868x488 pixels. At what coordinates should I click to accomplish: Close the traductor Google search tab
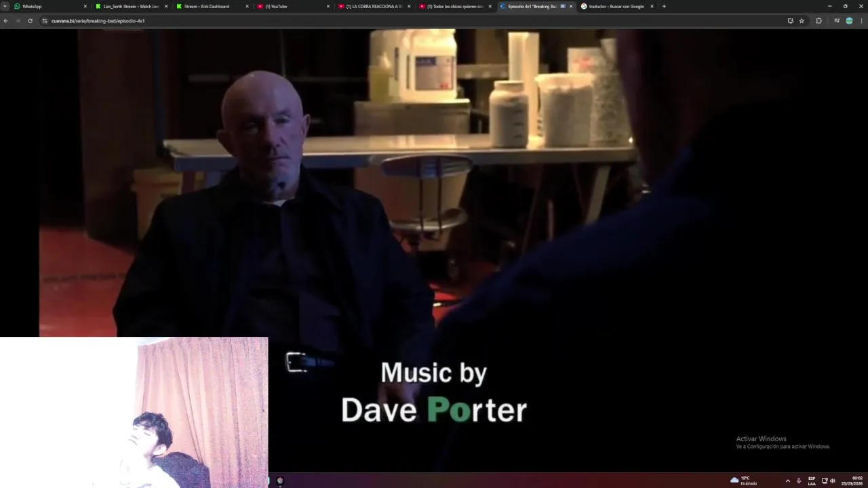(652, 6)
